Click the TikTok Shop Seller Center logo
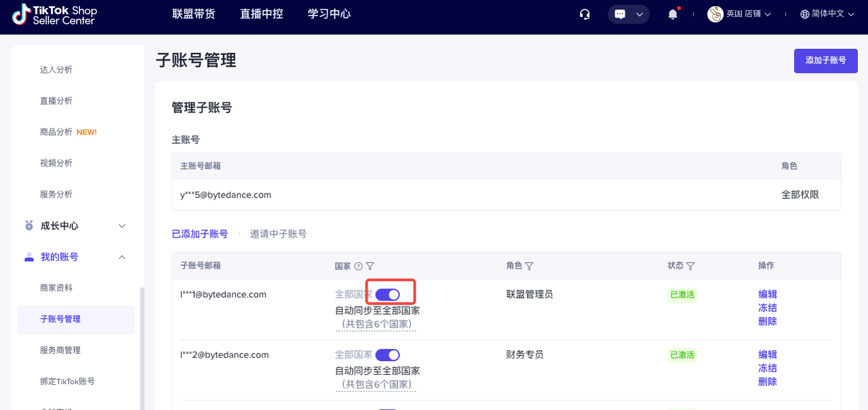This screenshot has width=868, height=410. pos(54,15)
